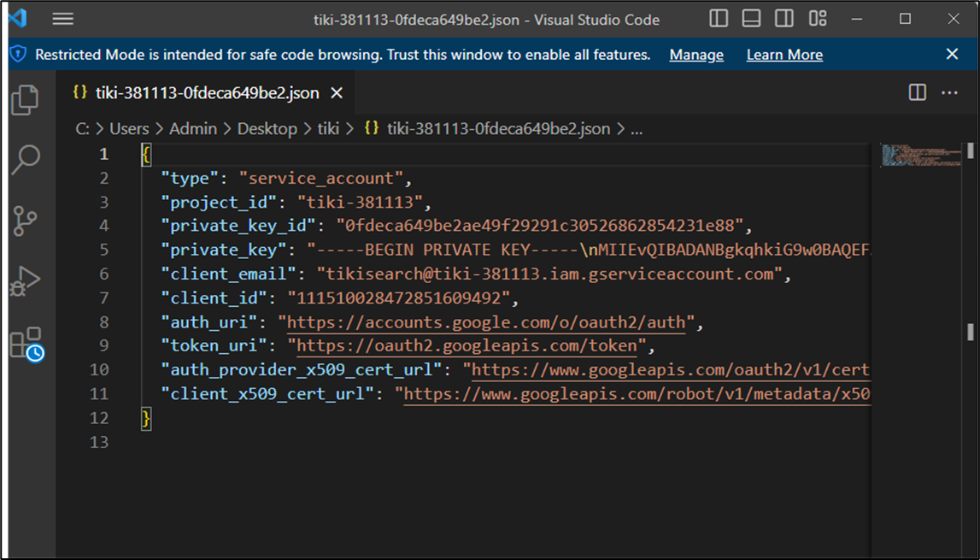The image size is (980, 560).
Task: Click the split editor right icon
Action: point(917,92)
